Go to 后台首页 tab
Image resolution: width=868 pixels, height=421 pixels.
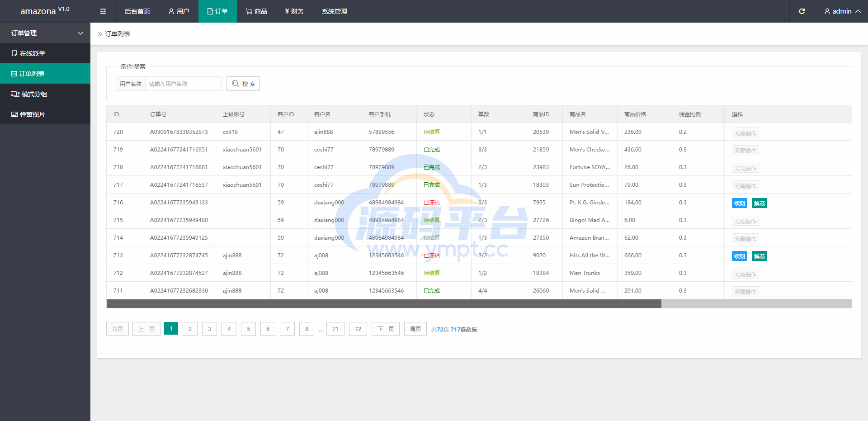point(137,11)
